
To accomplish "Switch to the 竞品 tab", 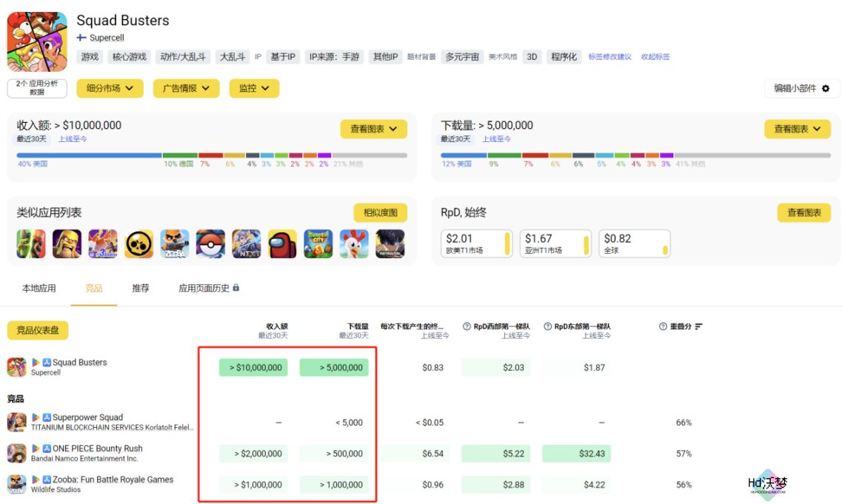I will point(94,288).
